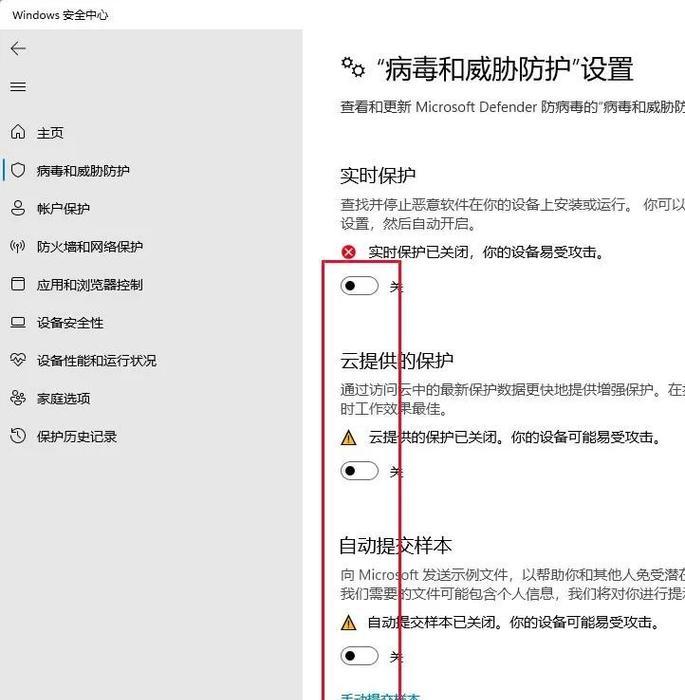Viewport: 685px width, 700px height.
Task: Click the gears icon beside the settings title
Action: click(x=353, y=67)
